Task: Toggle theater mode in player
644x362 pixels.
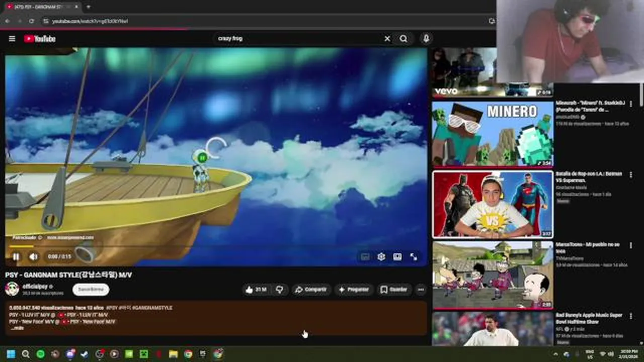Action: click(x=397, y=257)
